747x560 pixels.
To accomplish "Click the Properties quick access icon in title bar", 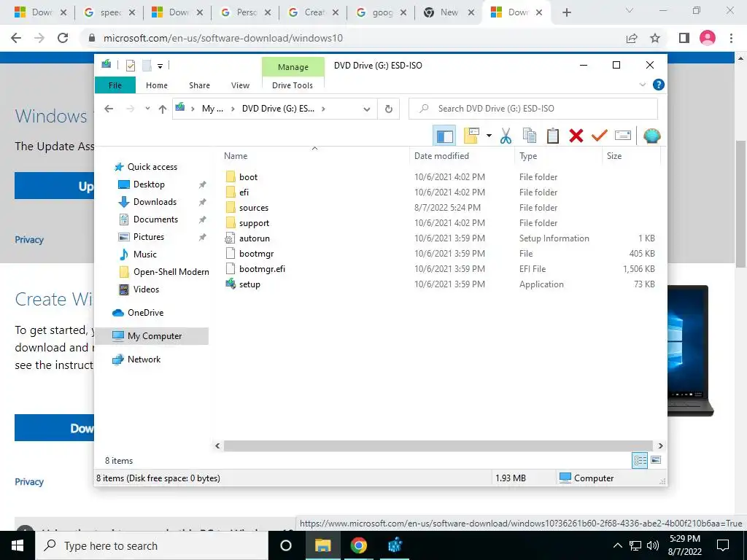I will (130, 66).
